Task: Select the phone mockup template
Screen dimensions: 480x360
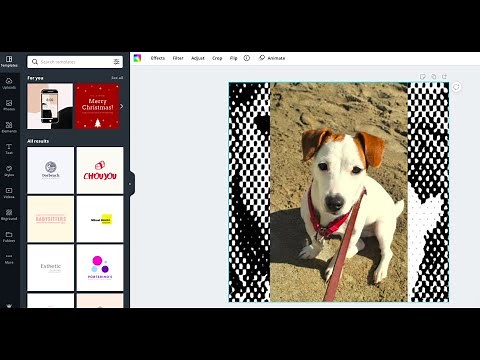Action: point(50,106)
